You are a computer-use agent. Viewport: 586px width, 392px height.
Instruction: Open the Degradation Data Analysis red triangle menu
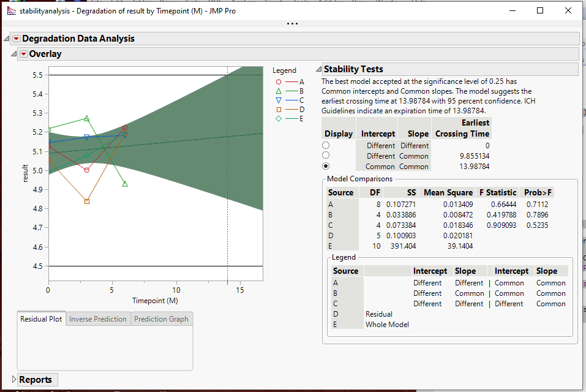(15, 38)
